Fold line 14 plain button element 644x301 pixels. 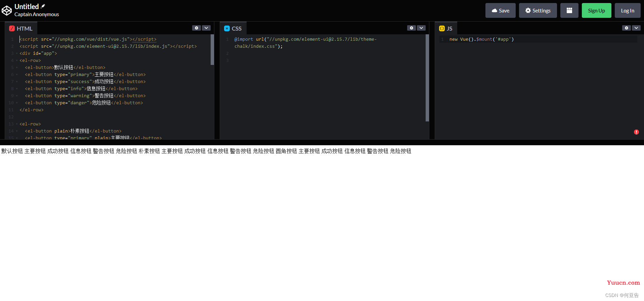coord(17,131)
